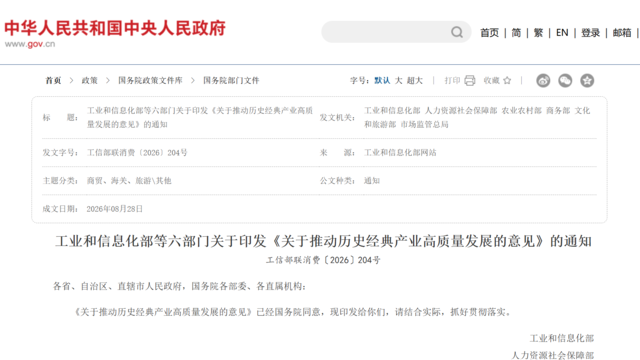This screenshot has width=640, height=360.
Task: Set font size to 默认
Action: click(x=382, y=80)
